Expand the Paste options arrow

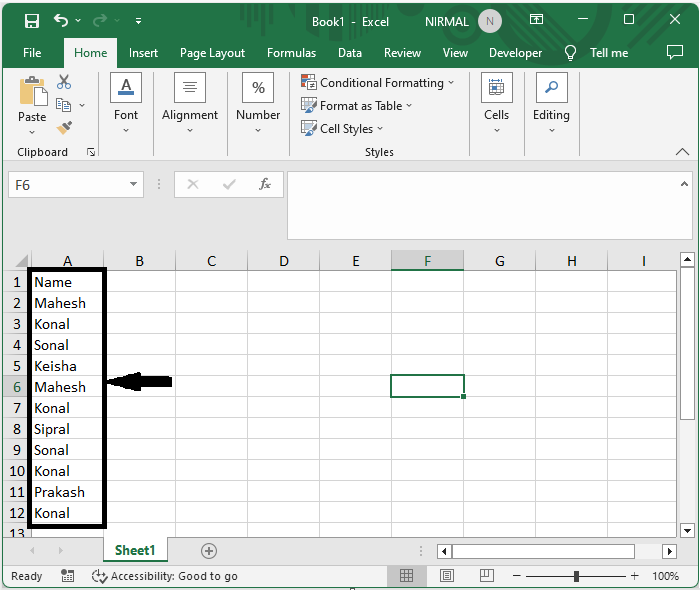32,132
